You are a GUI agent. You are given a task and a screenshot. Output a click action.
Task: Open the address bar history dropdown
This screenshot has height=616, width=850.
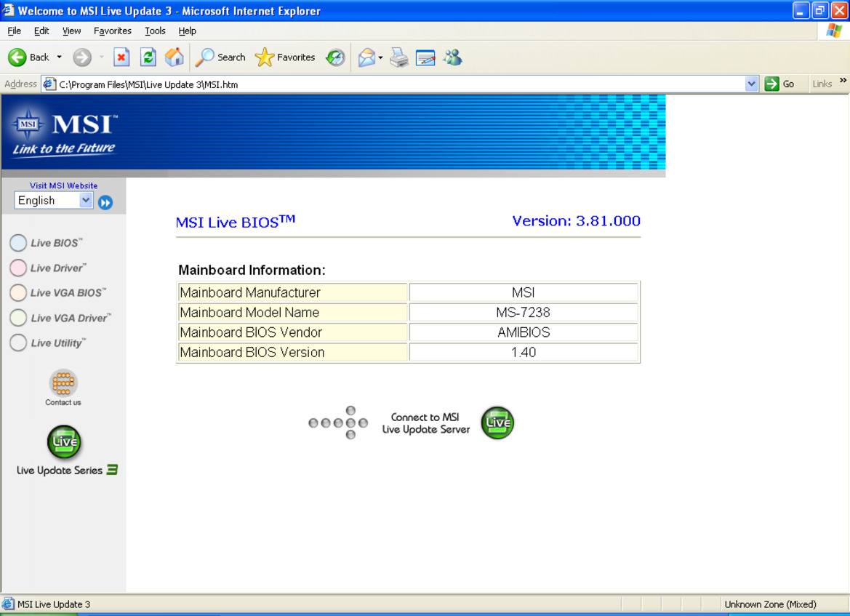click(752, 84)
